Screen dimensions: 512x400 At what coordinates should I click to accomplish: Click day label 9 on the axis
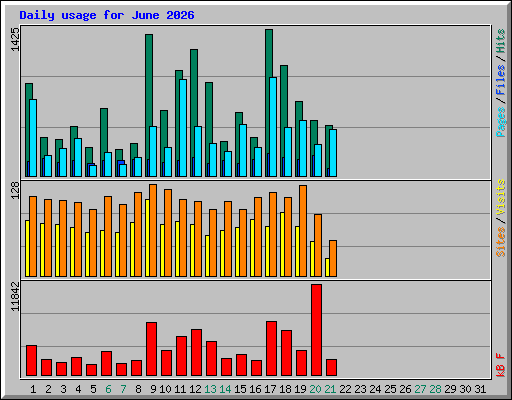pyautogui.click(x=153, y=389)
